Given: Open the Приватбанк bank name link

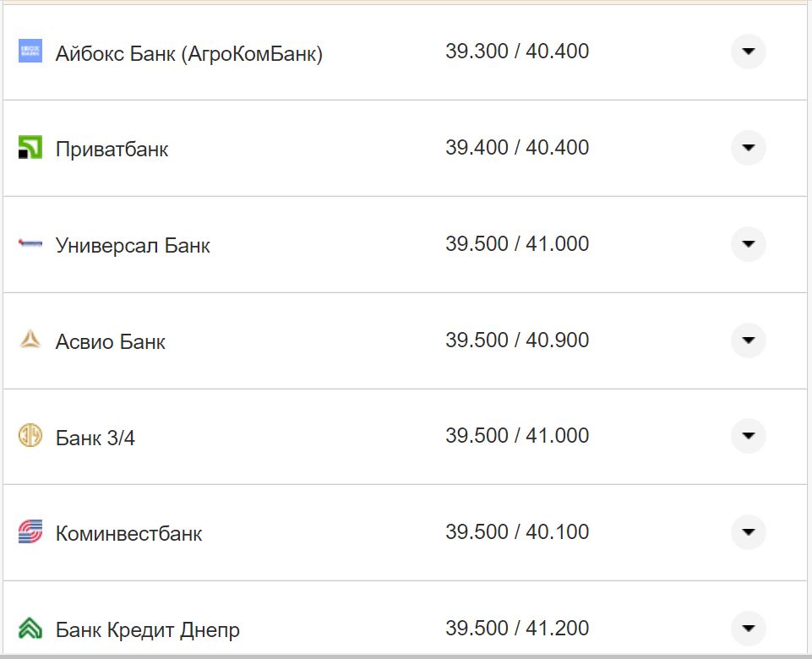Looking at the screenshot, I should (x=112, y=150).
